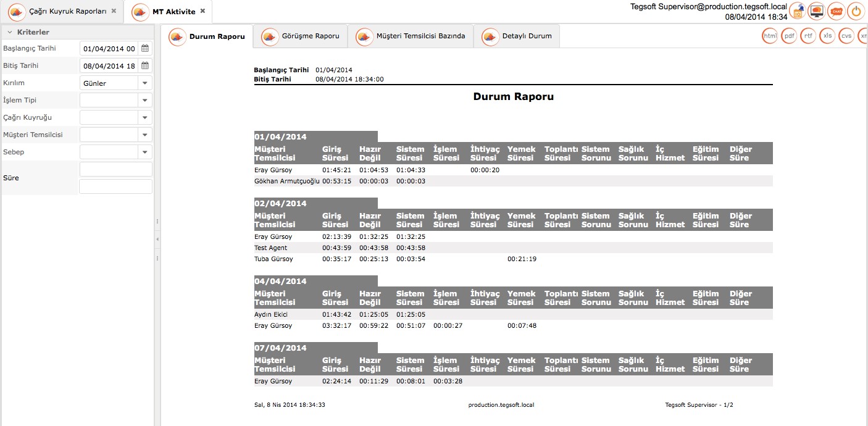Focus the second Süre input field
Image resolution: width=868 pixels, height=426 pixels.
coord(115,186)
